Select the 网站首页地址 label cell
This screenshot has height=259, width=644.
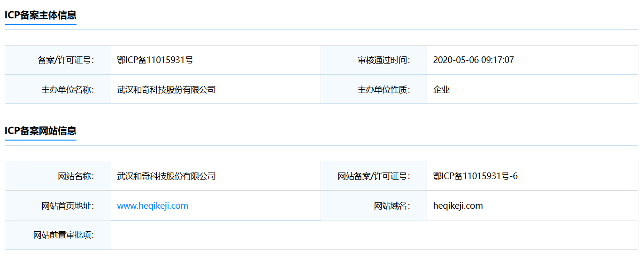click(68, 206)
